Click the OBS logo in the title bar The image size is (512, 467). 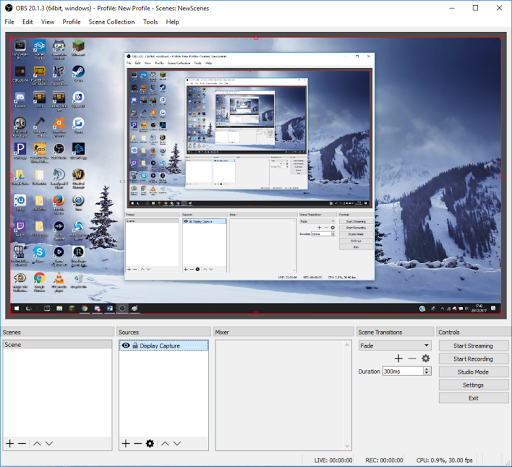tap(9, 8)
